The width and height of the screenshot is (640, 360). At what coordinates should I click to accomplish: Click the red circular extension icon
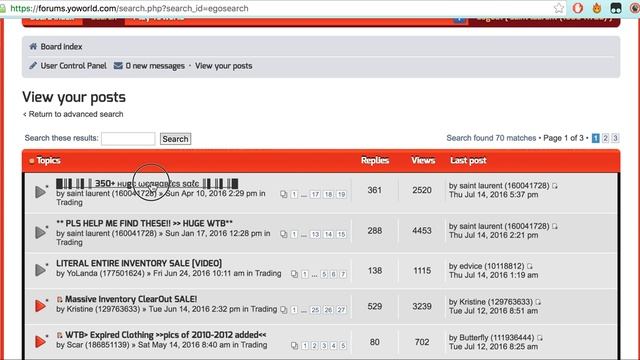578,8
